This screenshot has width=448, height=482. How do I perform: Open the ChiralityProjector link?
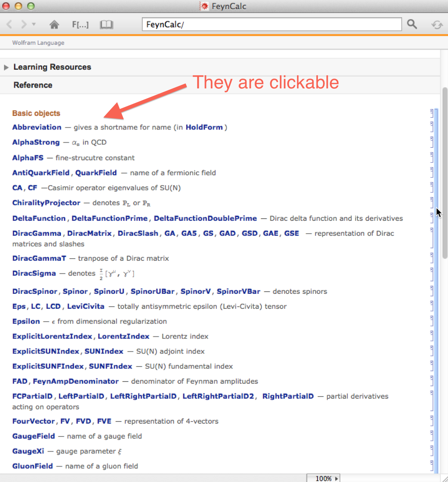[46, 203]
